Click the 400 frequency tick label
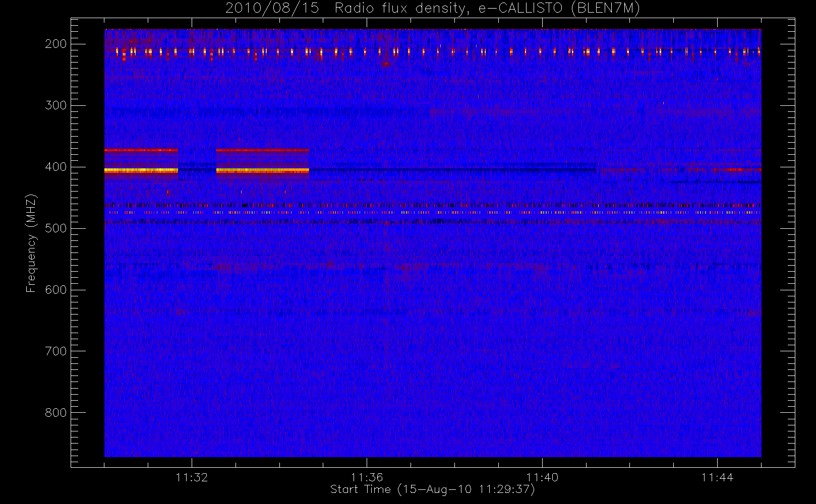The image size is (816, 504). (55, 167)
